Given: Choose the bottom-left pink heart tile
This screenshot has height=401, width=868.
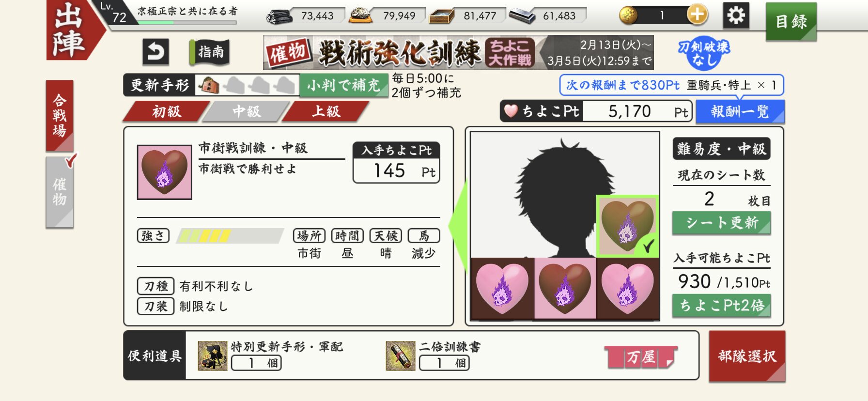Looking at the screenshot, I should click(502, 288).
